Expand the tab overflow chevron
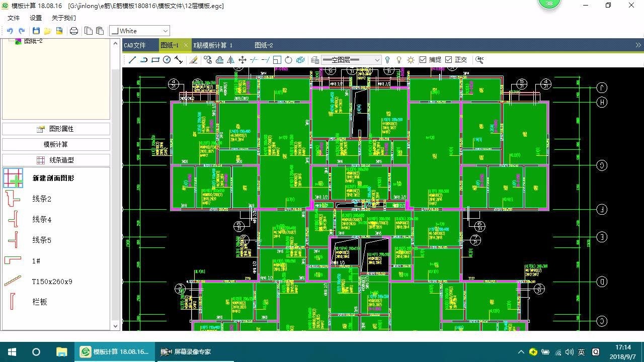644x362 pixels. click(638, 45)
